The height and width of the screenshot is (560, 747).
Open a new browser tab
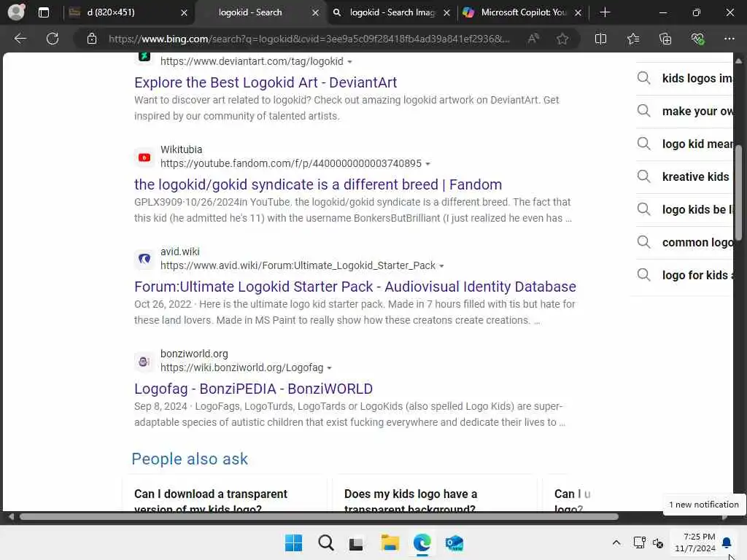pyautogui.click(x=605, y=12)
